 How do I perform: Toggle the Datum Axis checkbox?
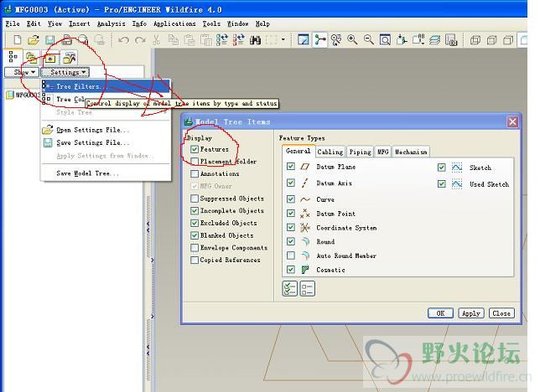pyautogui.click(x=291, y=183)
